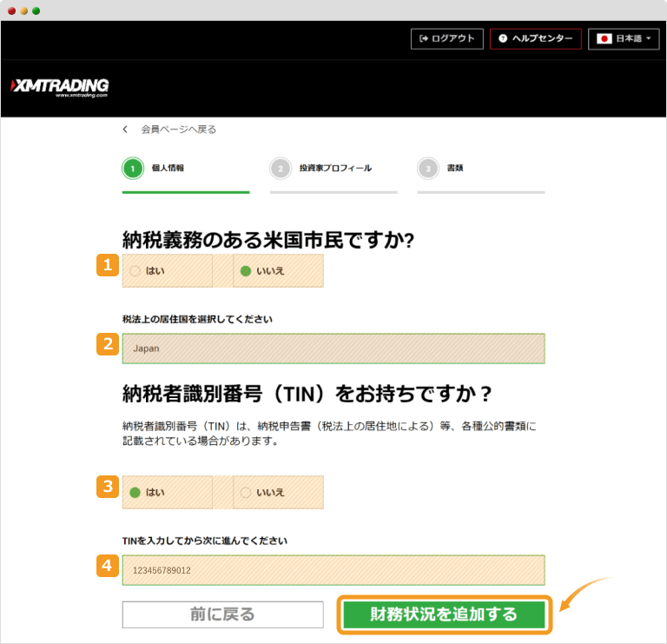Go to the 投資家プロフィール step tab
667x644 pixels.
[x=333, y=175]
